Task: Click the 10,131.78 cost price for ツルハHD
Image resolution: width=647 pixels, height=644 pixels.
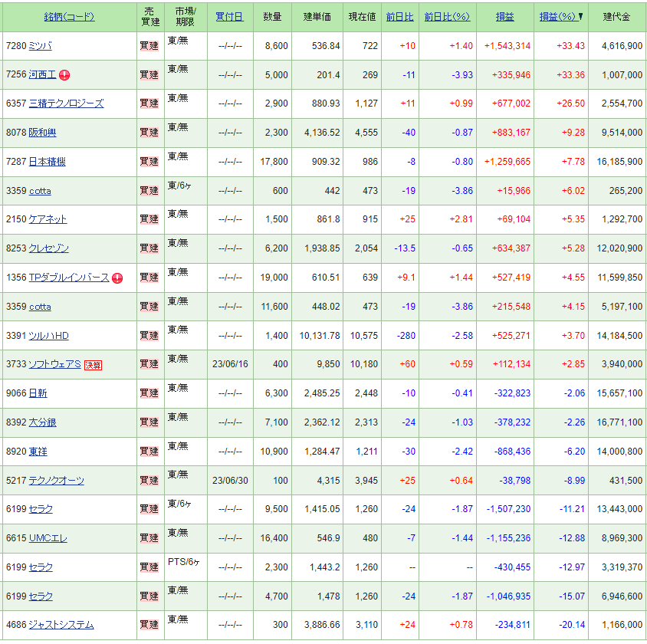Action: [320, 337]
